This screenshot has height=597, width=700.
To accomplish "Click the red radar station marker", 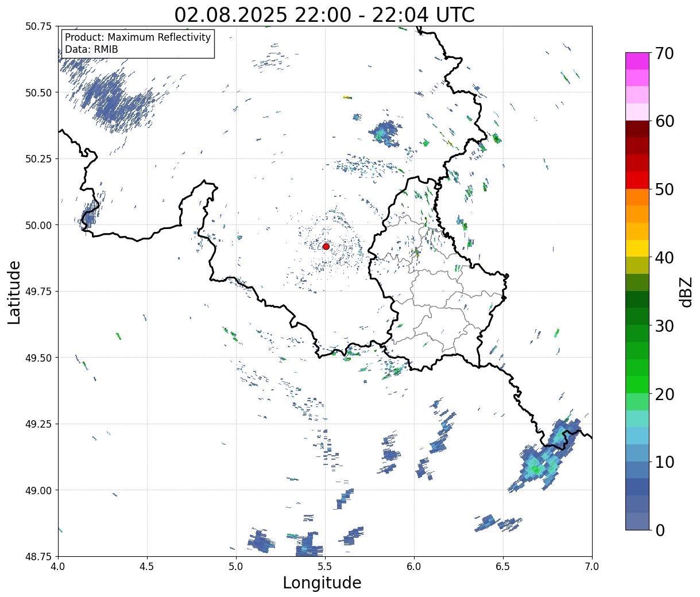I will pos(326,246).
